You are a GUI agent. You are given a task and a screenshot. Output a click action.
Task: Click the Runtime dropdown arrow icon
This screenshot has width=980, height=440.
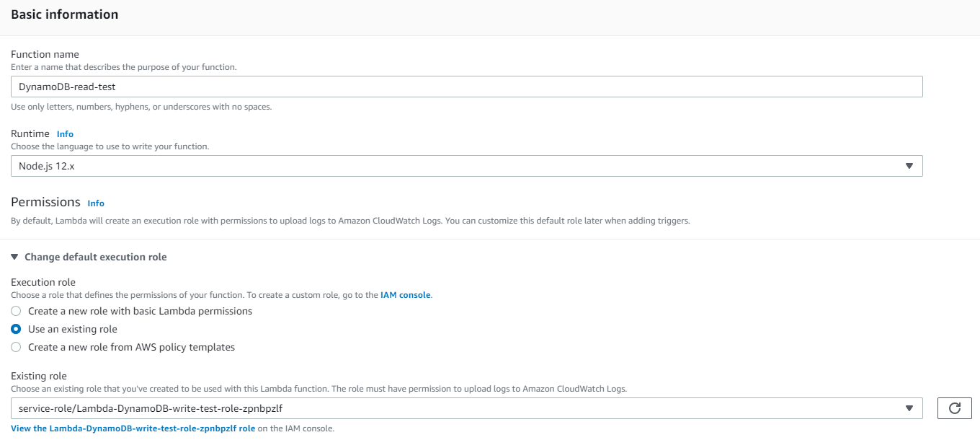[x=909, y=167]
